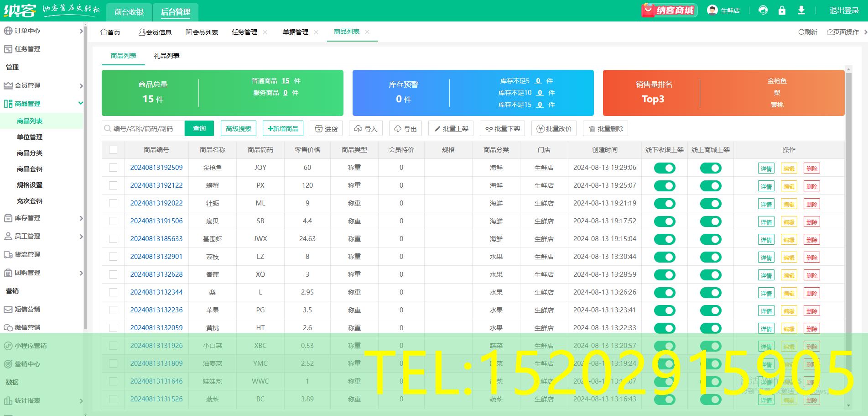
Task: Turn off online mall listing for 螃蟹
Action: [711, 185]
